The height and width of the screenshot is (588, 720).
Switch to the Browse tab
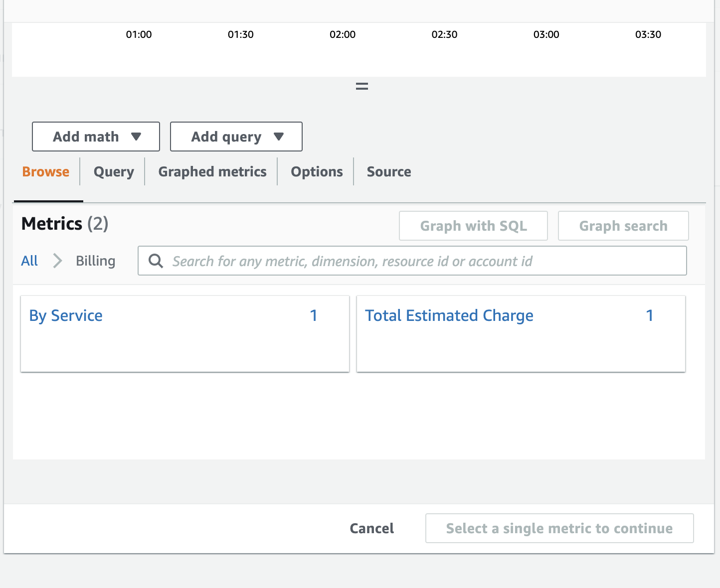tap(46, 172)
